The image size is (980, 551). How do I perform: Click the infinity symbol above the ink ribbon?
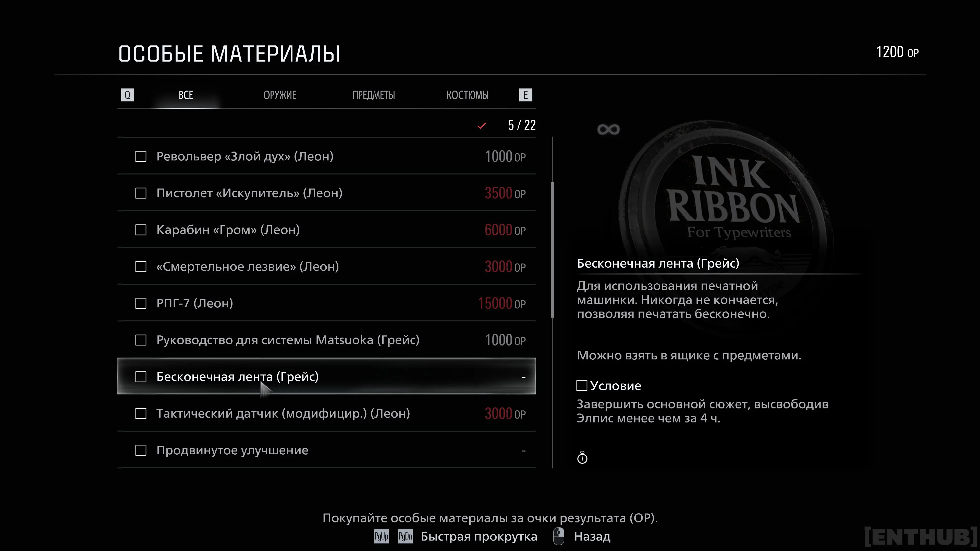click(608, 130)
